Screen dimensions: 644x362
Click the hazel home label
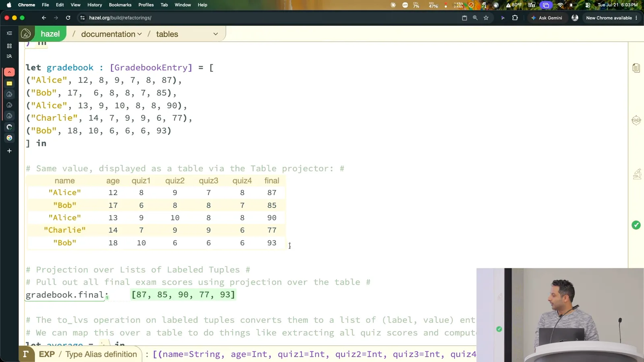[x=50, y=34]
